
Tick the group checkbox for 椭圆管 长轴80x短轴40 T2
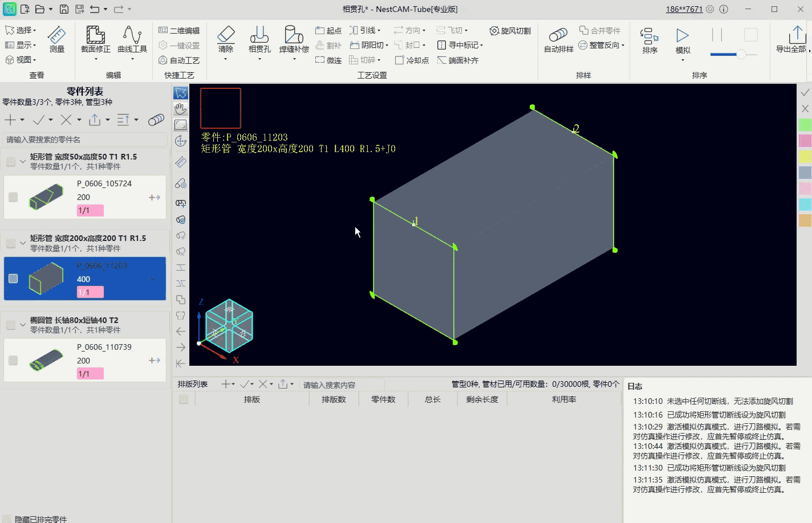[11, 325]
